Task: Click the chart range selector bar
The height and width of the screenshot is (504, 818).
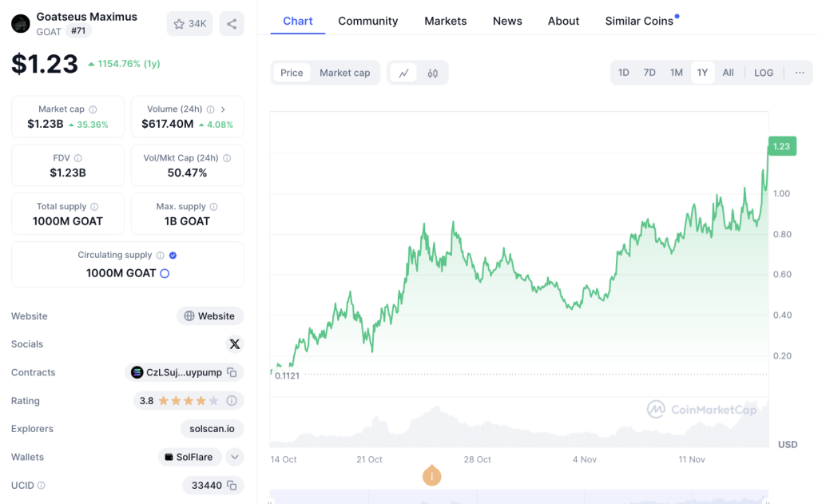Action: click(519, 497)
